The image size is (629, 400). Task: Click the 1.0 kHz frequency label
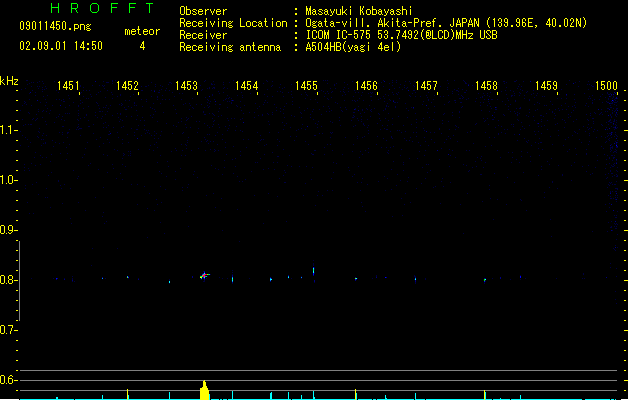pyautogui.click(x=8, y=180)
